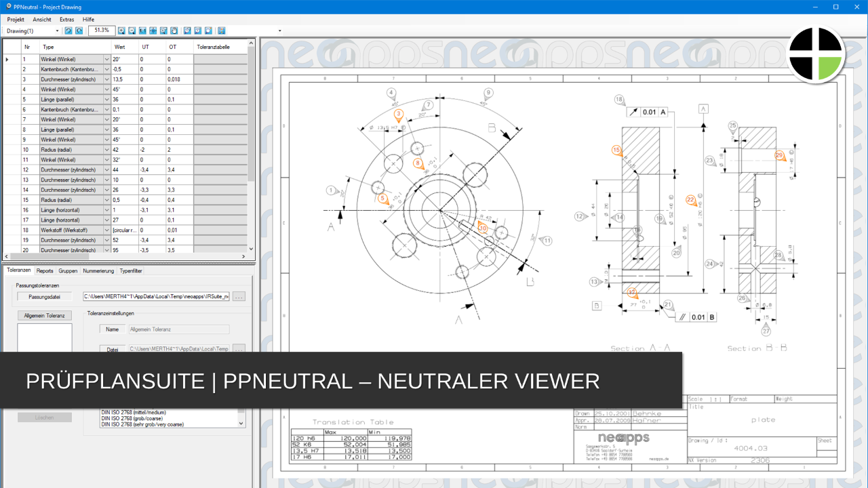This screenshot has width=868, height=488.
Task: Select balloon 29 in Section B-B
Action: click(779, 155)
